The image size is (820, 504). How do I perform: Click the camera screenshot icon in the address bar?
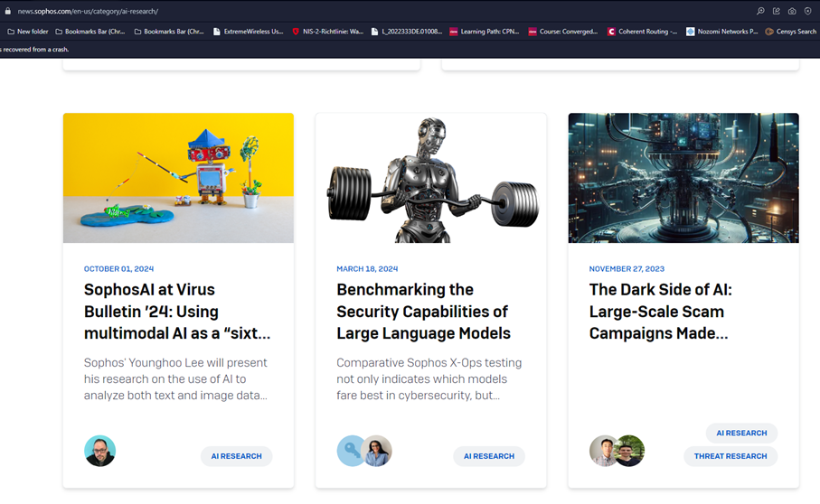pyautogui.click(x=792, y=11)
